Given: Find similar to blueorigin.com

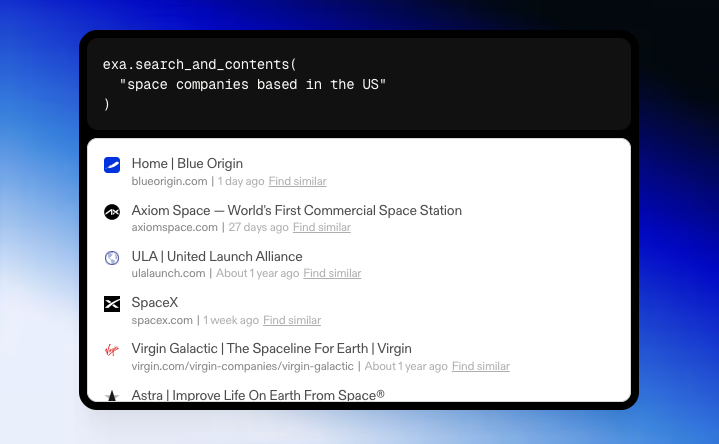Looking at the screenshot, I should 298,181.
